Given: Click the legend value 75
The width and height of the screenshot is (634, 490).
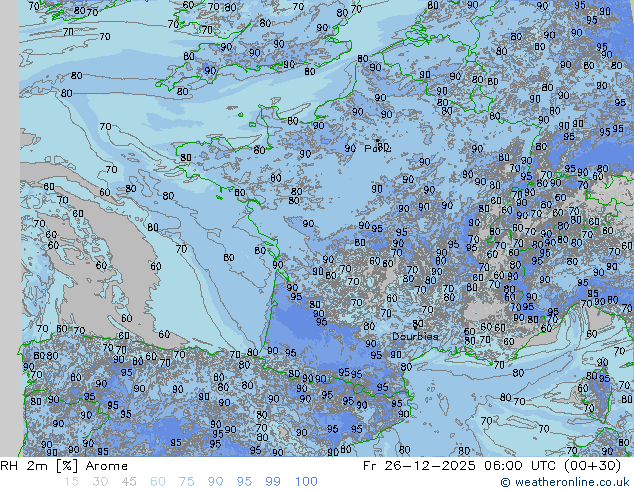Looking at the screenshot, I should (x=186, y=482).
